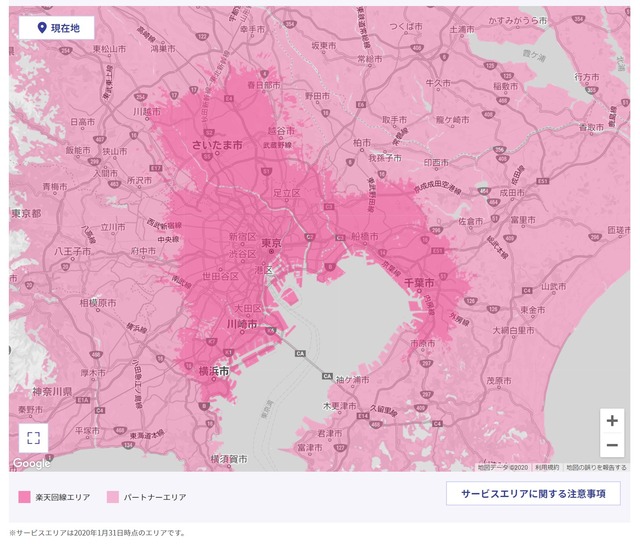Click the 君津市 map label
Image resolution: width=640 pixels, height=544 pixels.
(x=330, y=433)
